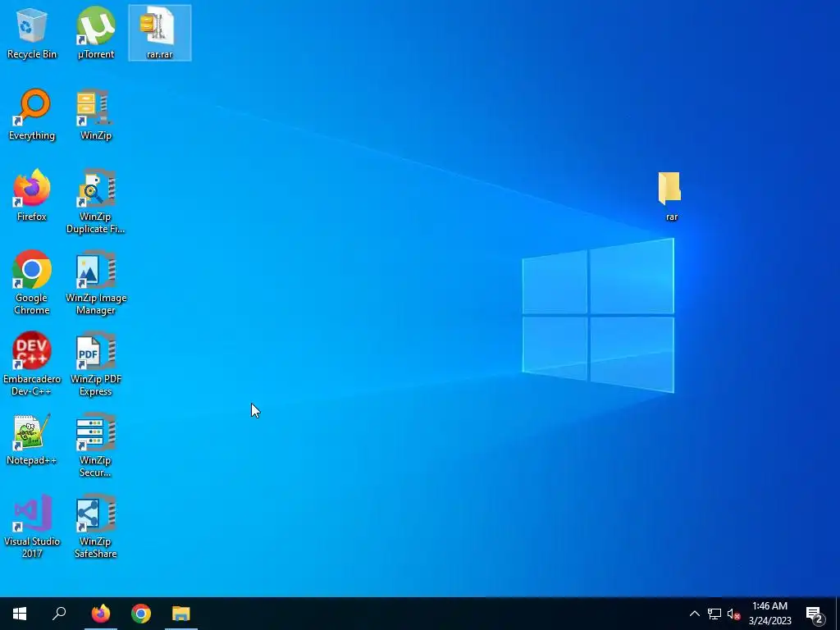Select WinZip Duplicate Finder shortcut
The image size is (840, 630).
[x=95, y=202]
